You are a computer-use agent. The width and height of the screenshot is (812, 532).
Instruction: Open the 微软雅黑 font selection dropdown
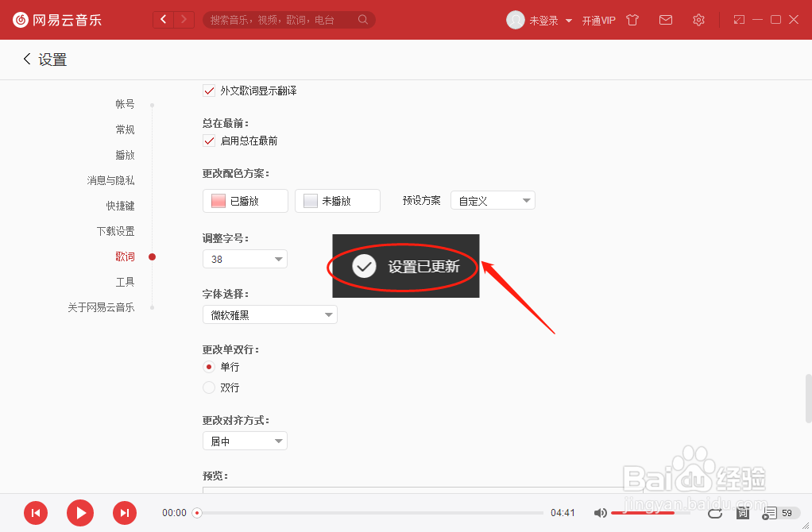[x=269, y=314]
